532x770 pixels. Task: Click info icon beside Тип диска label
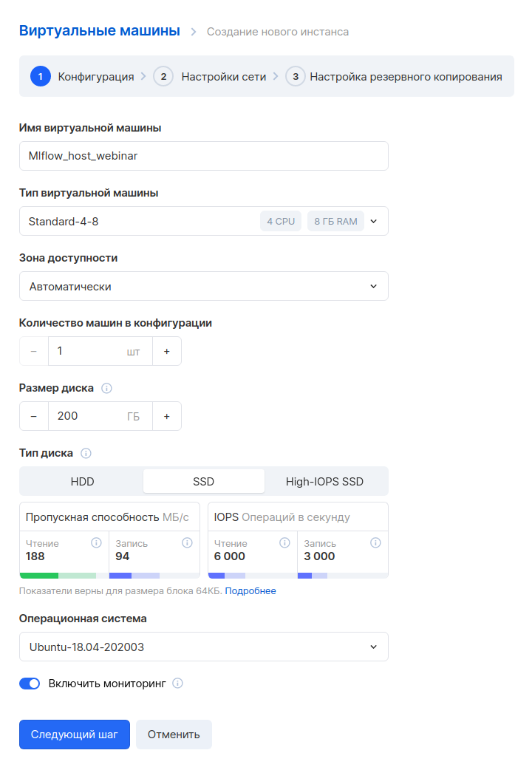[x=86, y=453]
